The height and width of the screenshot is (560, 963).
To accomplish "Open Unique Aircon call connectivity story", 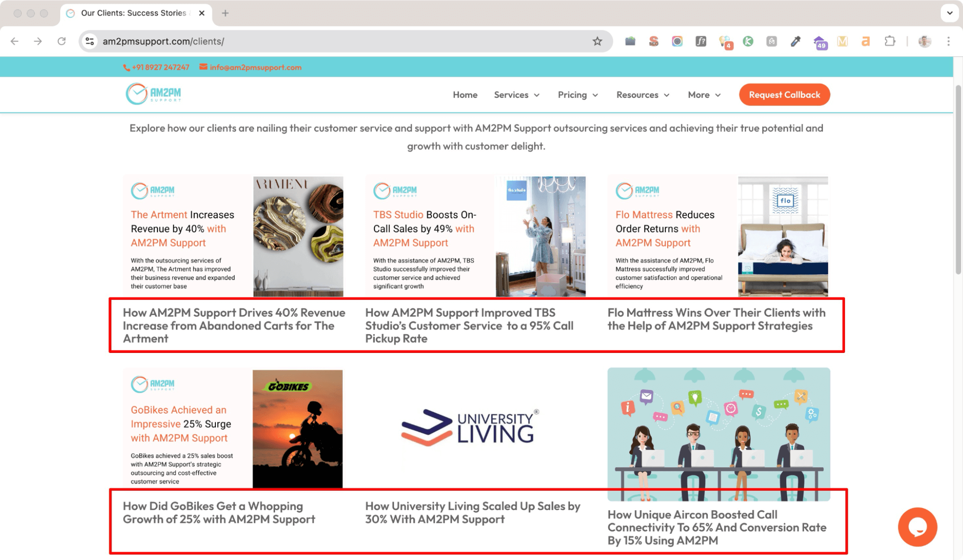I will coord(717,527).
